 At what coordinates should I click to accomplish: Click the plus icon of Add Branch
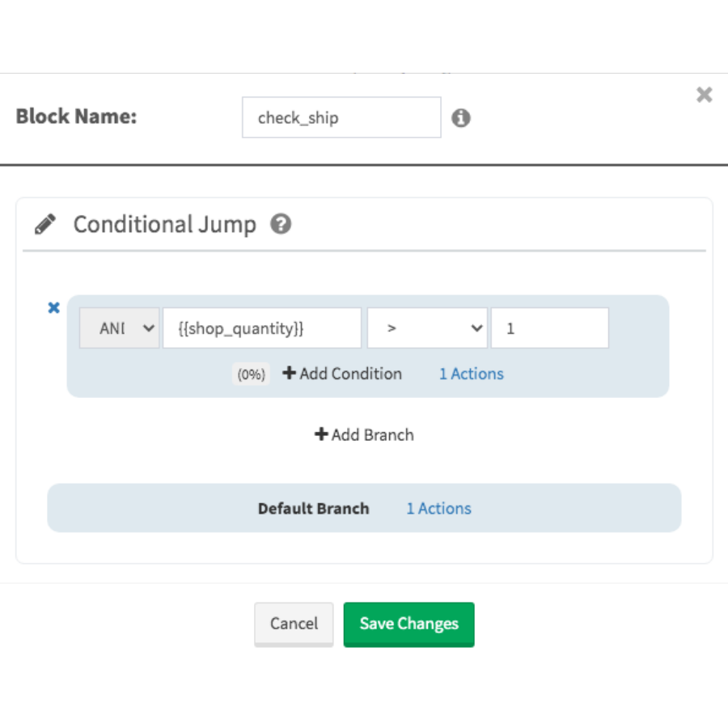pos(321,434)
